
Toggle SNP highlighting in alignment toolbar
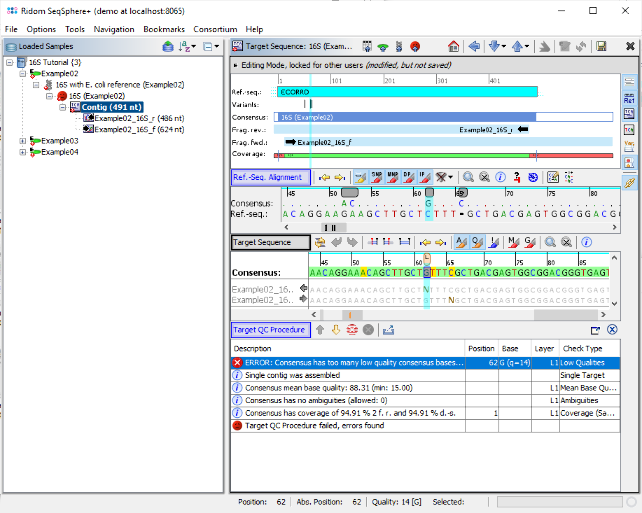[x=377, y=177]
